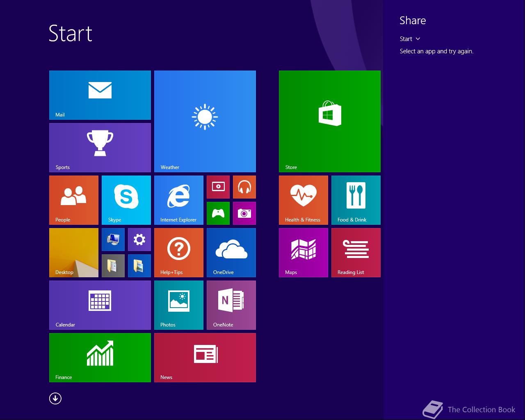Open the OneDrive tile
This screenshot has height=420, width=525.
tap(231, 253)
